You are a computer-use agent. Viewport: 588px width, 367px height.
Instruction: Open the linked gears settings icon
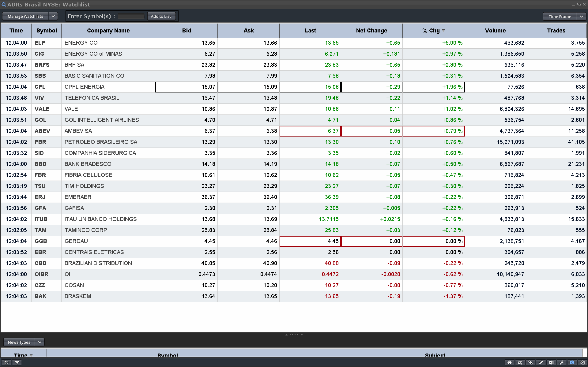520,362
